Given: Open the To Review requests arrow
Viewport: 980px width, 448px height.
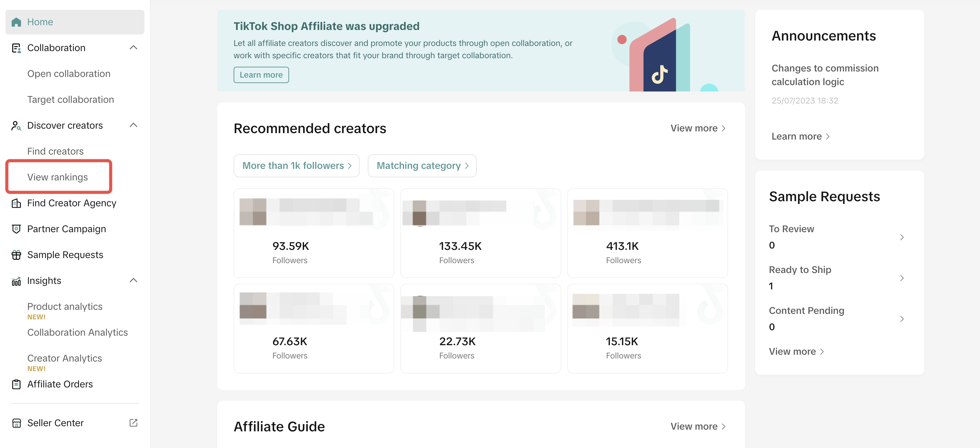Looking at the screenshot, I should (901, 237).
